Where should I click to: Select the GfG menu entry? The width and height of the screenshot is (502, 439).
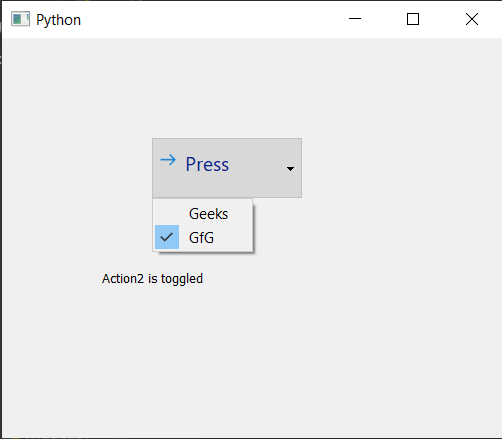[203, 237]
